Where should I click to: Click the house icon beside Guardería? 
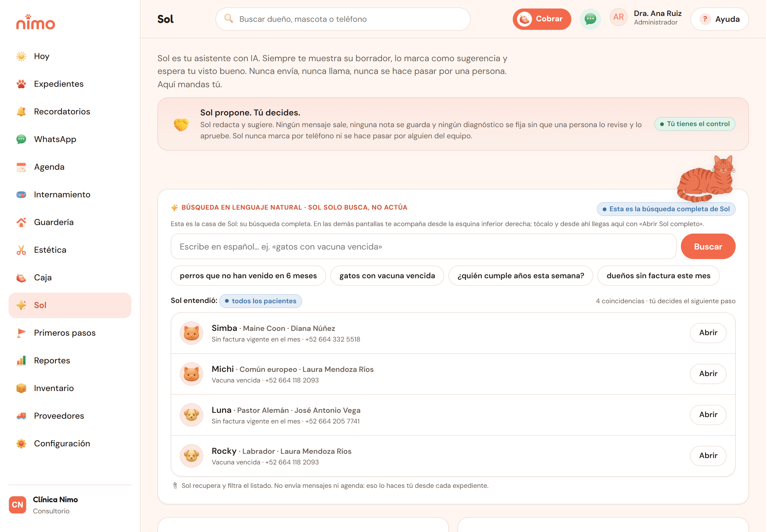[21, 222]
